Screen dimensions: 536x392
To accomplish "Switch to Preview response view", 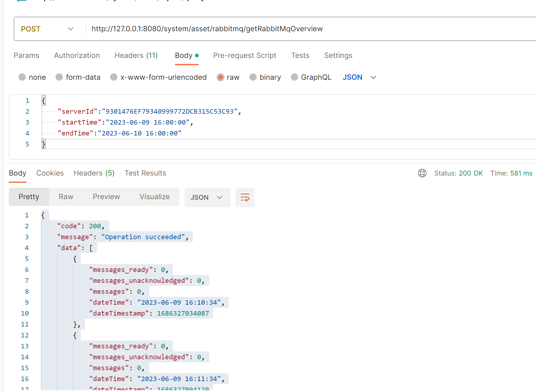I will 106,197.
